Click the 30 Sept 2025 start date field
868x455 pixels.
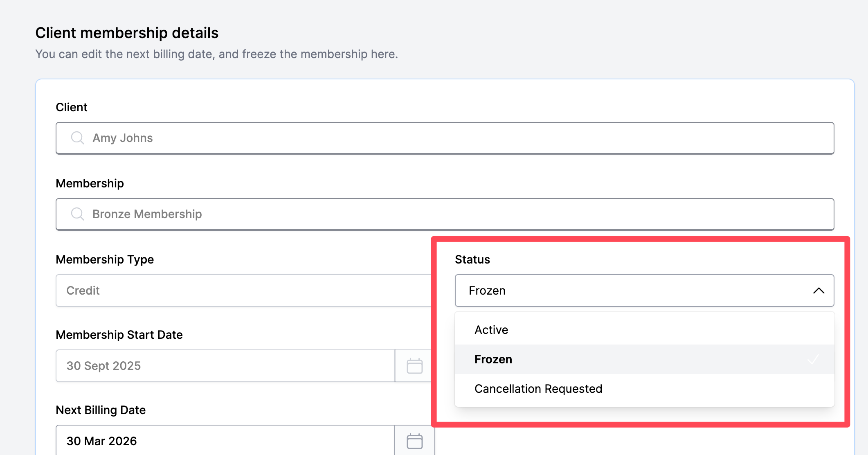click(225, 366)
